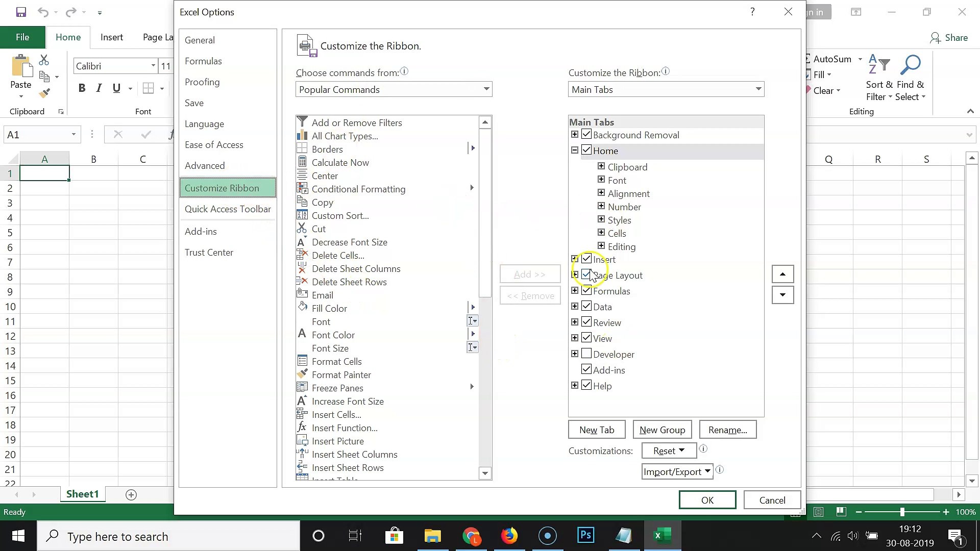
Task: Click the Name Box showing A1
Action: [42, 135]
